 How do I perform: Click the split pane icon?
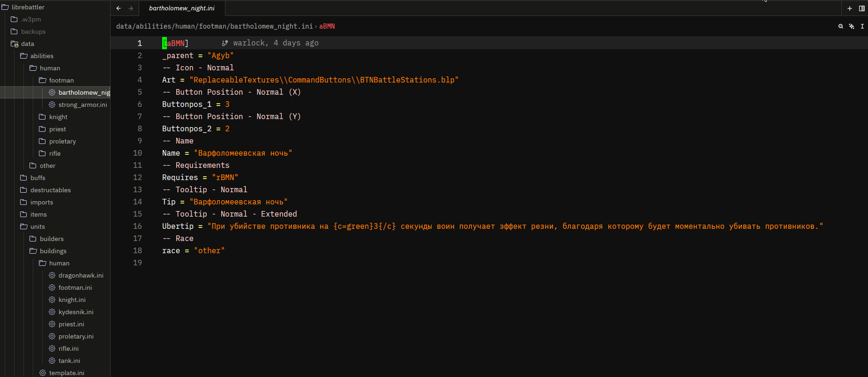pos(862,8)
